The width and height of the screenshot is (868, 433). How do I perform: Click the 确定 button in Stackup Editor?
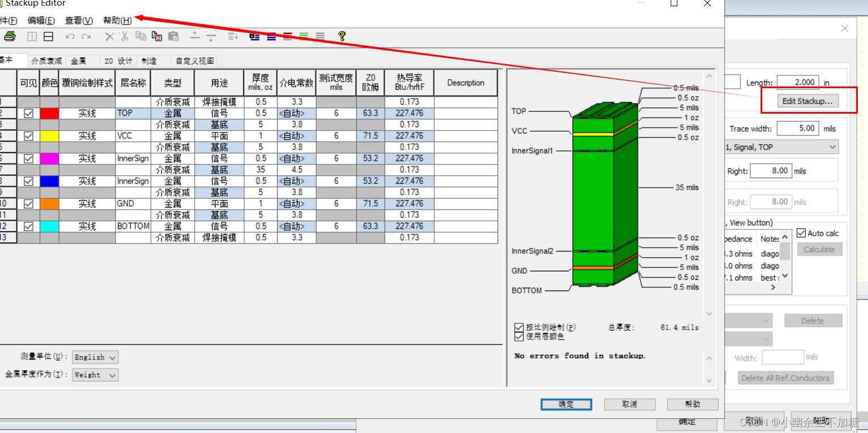(566, 404)
